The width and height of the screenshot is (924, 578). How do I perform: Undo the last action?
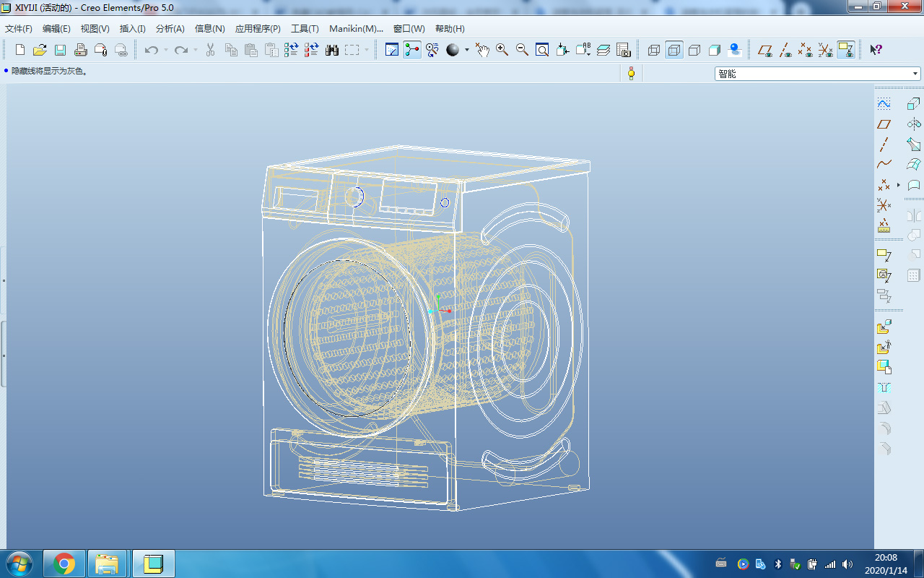(x=152, y=50)
